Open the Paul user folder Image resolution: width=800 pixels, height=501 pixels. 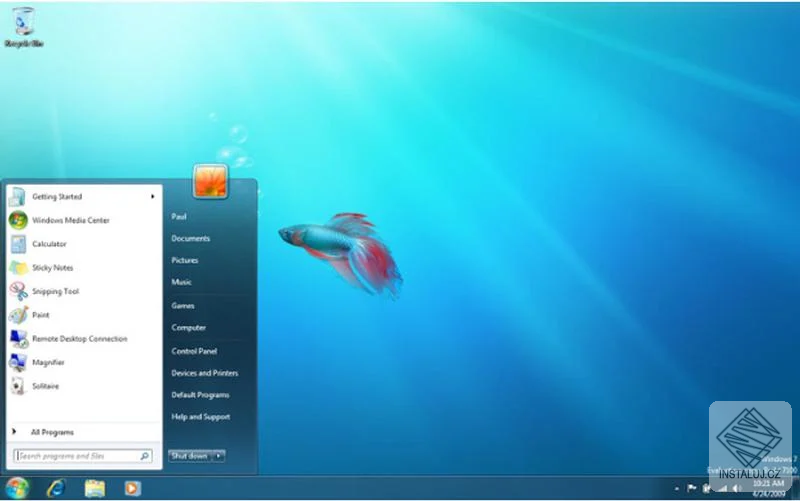point(179,217)
